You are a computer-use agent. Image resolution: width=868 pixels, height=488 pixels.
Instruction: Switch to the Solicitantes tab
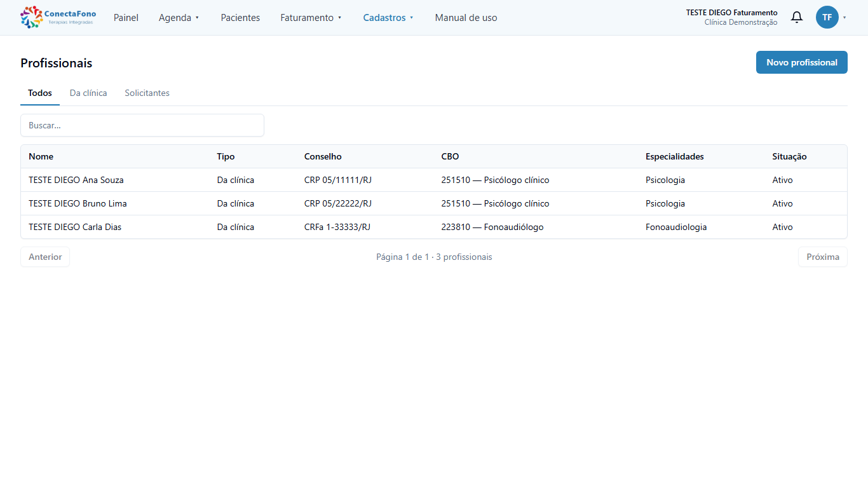(147, 93)
